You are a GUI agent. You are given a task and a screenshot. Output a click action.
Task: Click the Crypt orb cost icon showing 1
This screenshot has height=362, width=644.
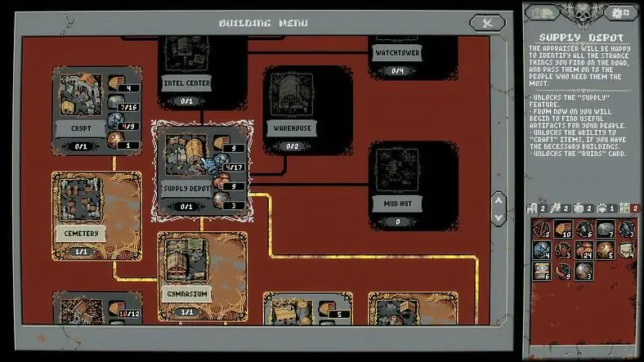coord(117,140)
